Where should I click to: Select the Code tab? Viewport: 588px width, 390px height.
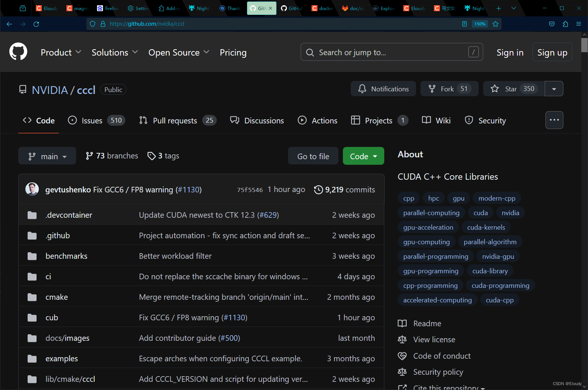[x=38, y=120]
